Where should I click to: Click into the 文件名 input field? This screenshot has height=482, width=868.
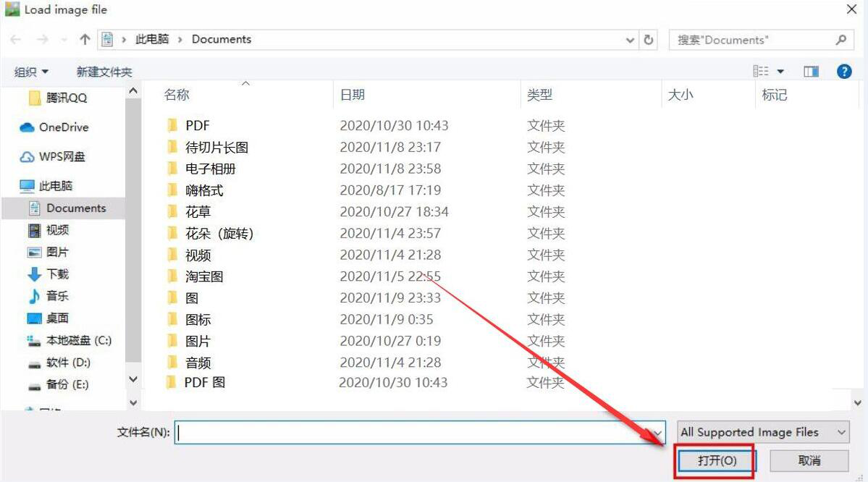(420, 432)
